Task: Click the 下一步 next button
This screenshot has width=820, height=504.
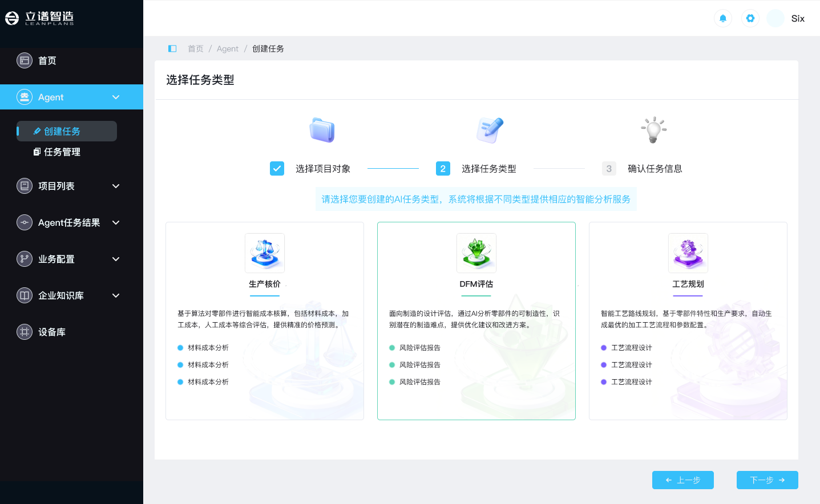Action: coord(767,480)
